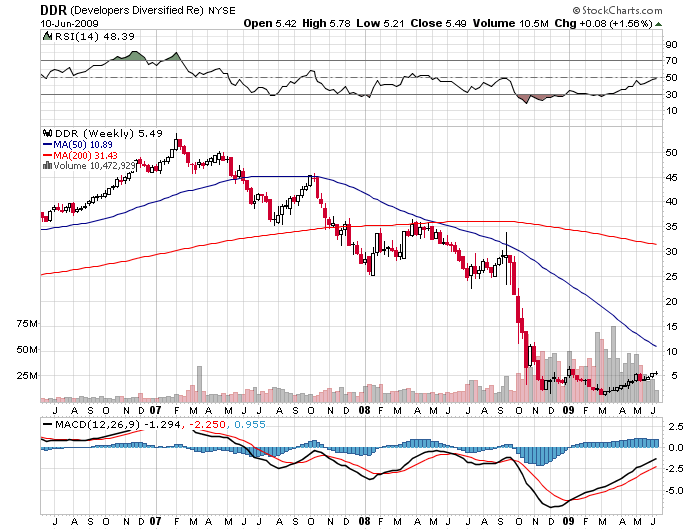Click the Close 5.49 value

438,23
